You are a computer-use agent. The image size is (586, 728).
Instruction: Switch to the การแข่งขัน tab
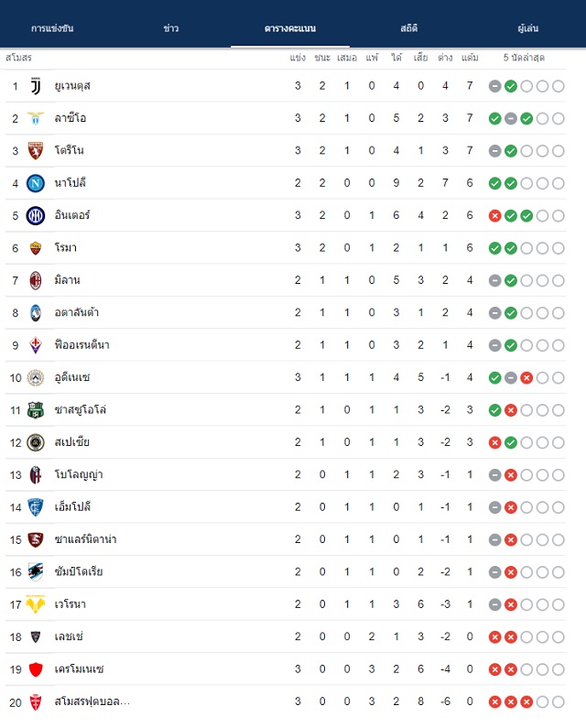[x=52, y=28]
